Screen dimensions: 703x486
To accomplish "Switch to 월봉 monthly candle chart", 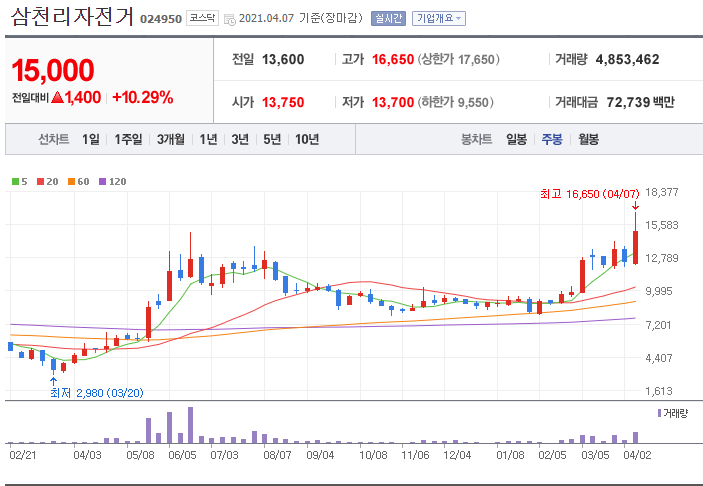I will (x=588, y=139).
